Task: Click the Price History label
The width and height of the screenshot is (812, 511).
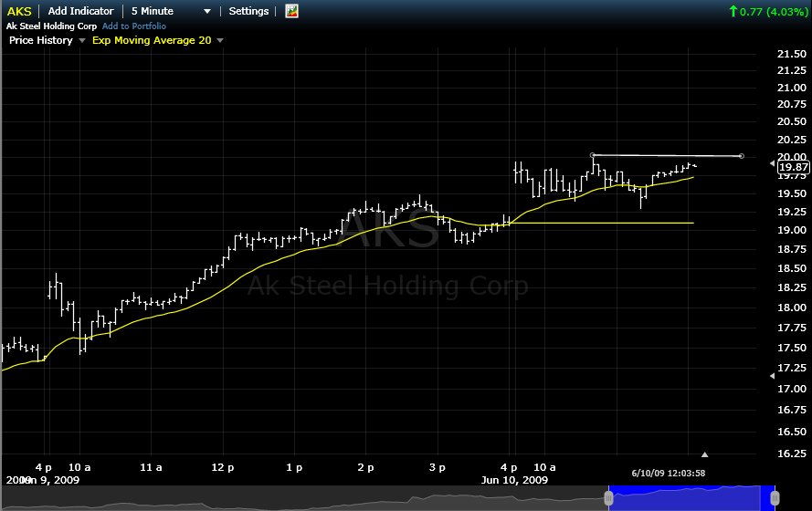Action: point(41,40)
